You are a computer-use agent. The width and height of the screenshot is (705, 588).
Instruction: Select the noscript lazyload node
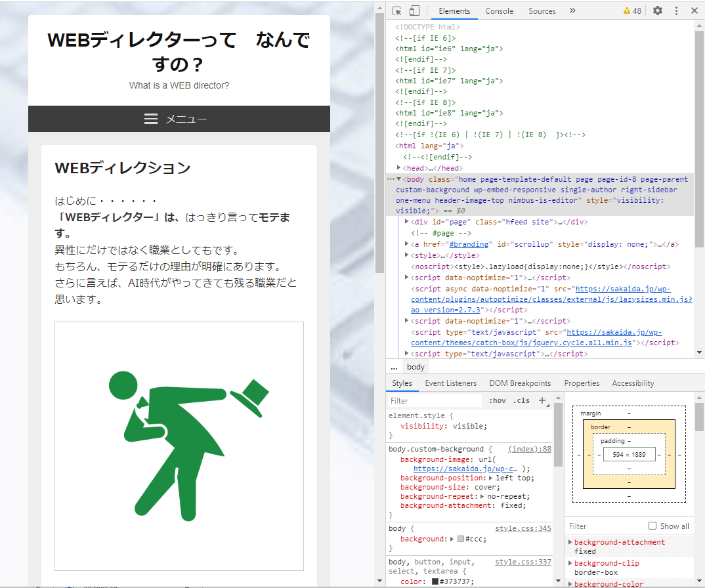click(x=540, y=266)
